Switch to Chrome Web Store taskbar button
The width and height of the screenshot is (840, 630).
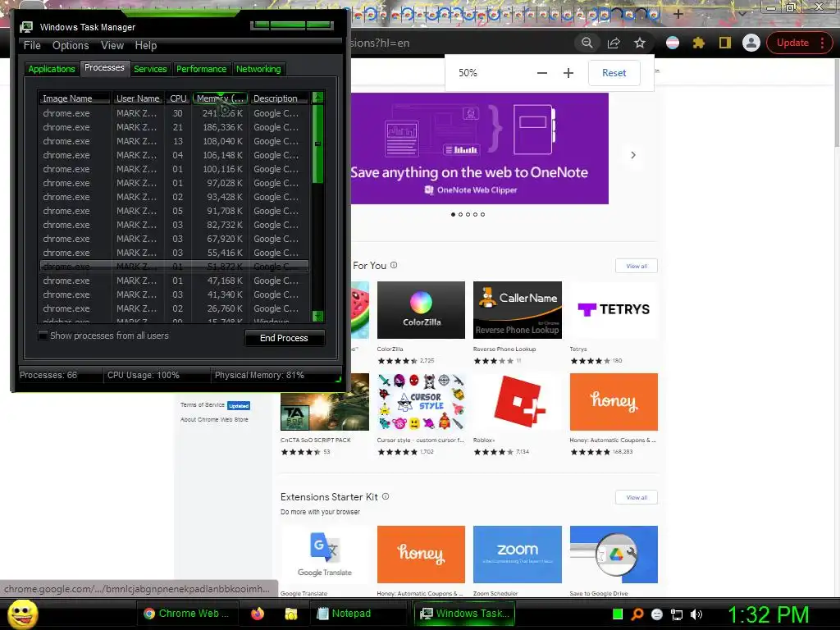[x=186, y=614]
